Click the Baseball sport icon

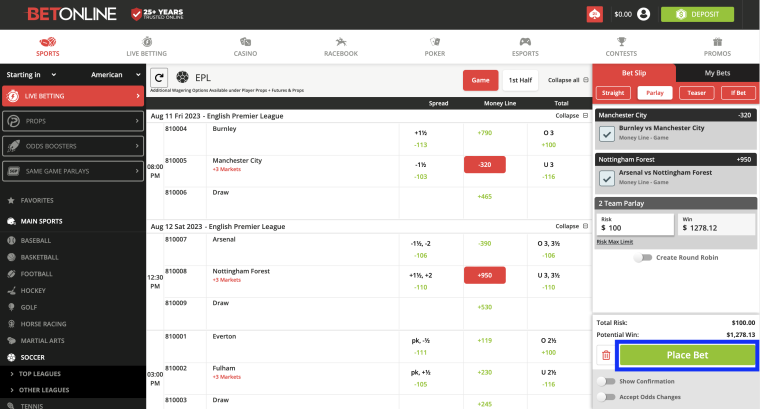pos(11,240)
